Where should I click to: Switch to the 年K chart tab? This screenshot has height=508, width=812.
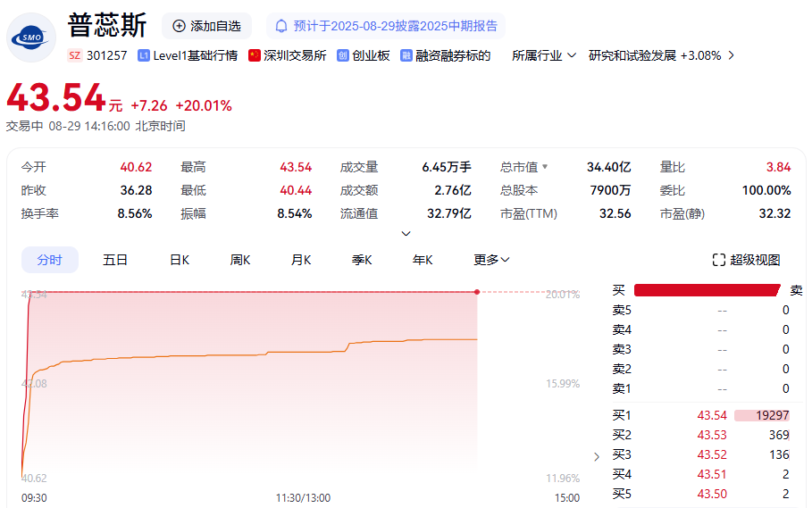422,260
